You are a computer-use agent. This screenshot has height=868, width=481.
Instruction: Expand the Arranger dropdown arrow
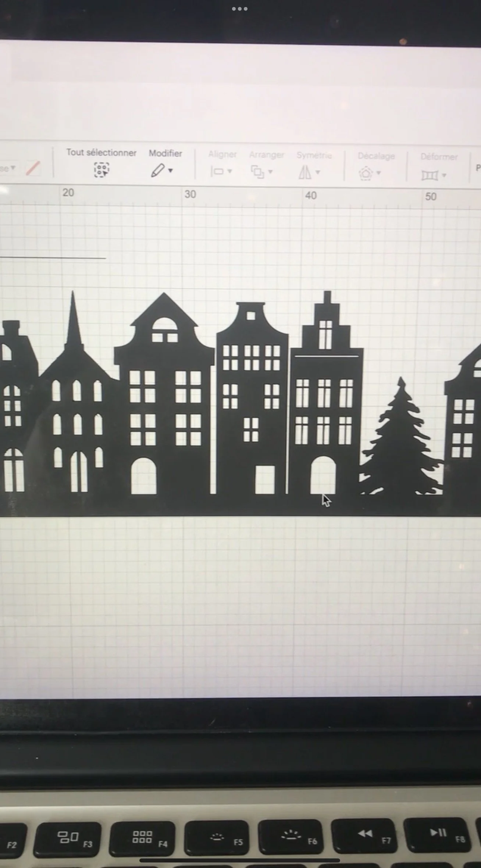(270, 172)
